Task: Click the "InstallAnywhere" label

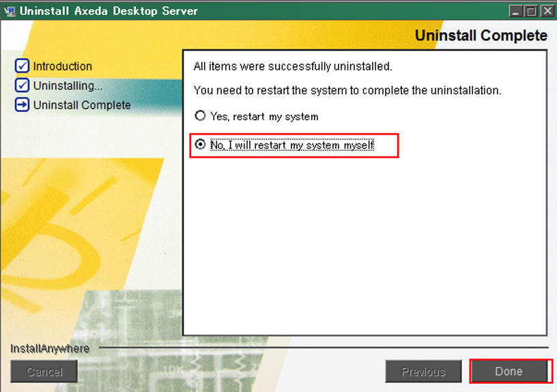Action: 50,348
